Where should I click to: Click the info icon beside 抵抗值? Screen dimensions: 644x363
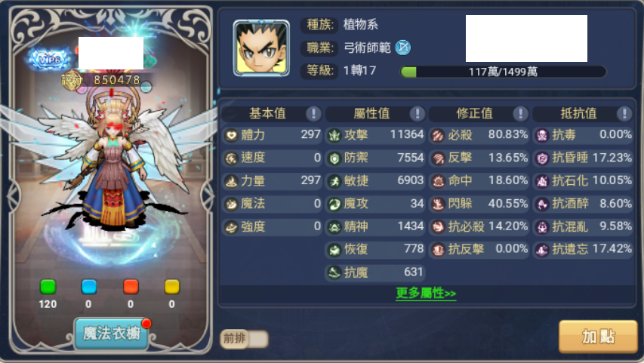pos(624,114)
